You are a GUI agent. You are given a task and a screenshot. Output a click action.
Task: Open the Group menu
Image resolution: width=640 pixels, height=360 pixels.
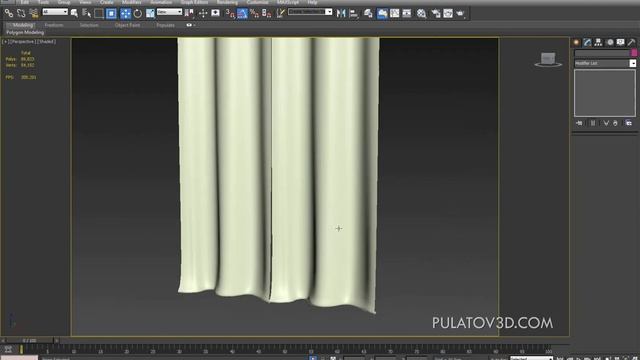pyautogui.click(x=64, y=2)
